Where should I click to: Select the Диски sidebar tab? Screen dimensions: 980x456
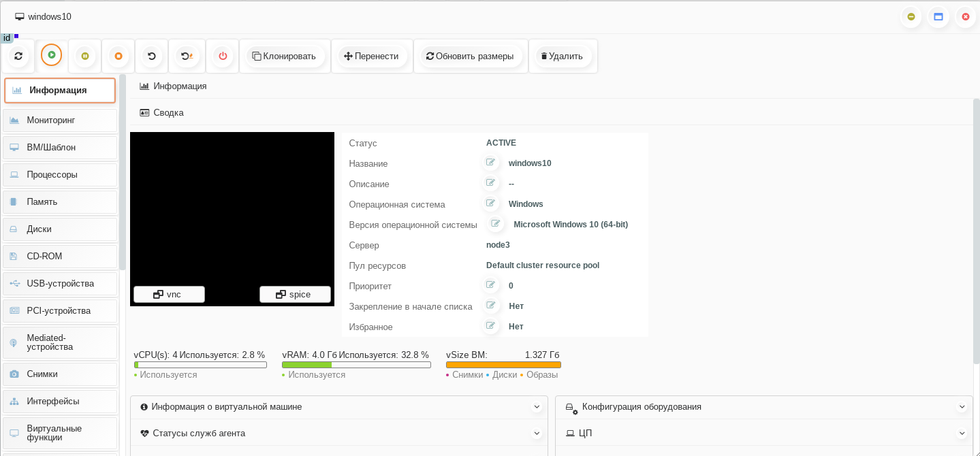pos(60,229)
